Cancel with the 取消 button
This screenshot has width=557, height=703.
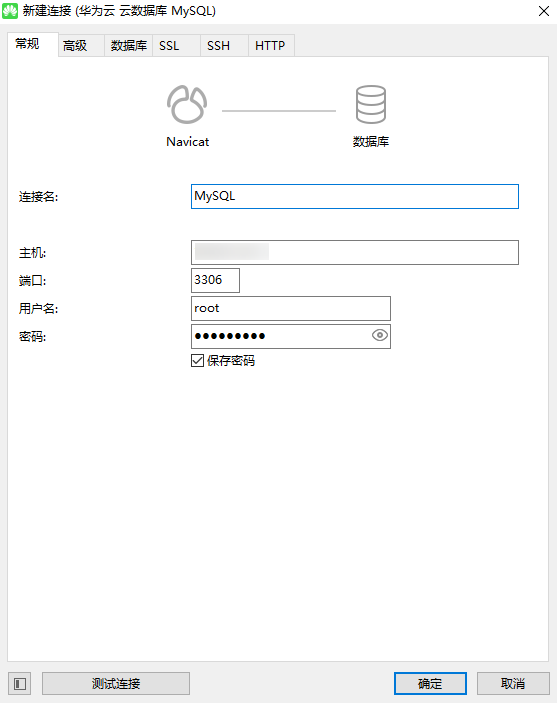click(x=513, y=683)
